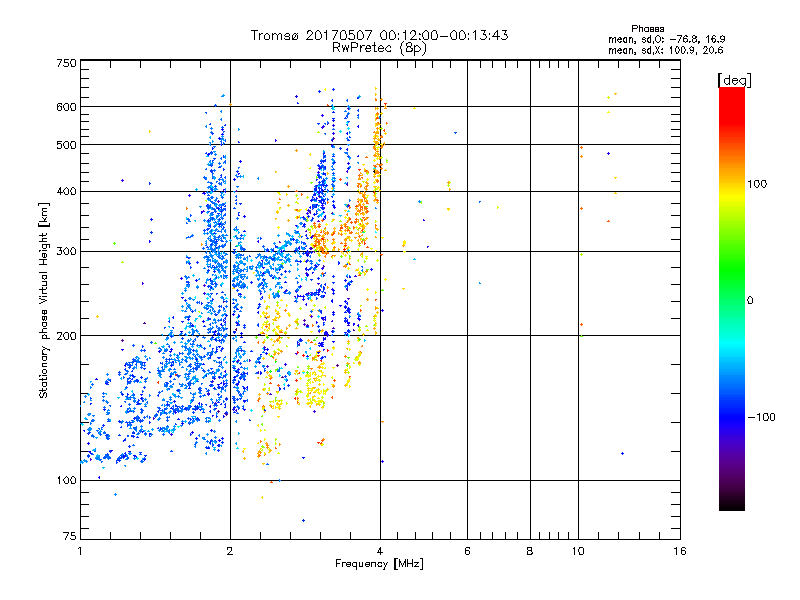Click the "RwPretec (8p)" subtitle
800x600 pixels.
[x=379, y=48]
